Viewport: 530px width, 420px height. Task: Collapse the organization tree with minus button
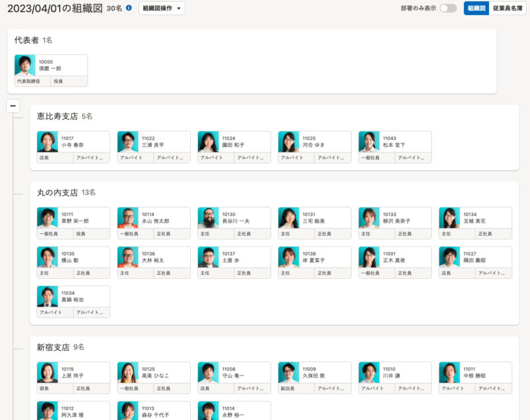coord(13,106)
